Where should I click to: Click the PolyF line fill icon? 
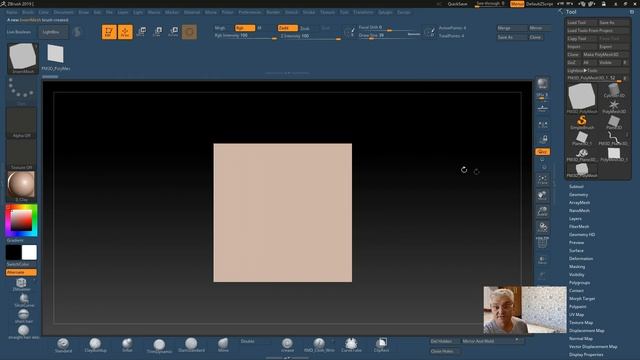point(542,242)
